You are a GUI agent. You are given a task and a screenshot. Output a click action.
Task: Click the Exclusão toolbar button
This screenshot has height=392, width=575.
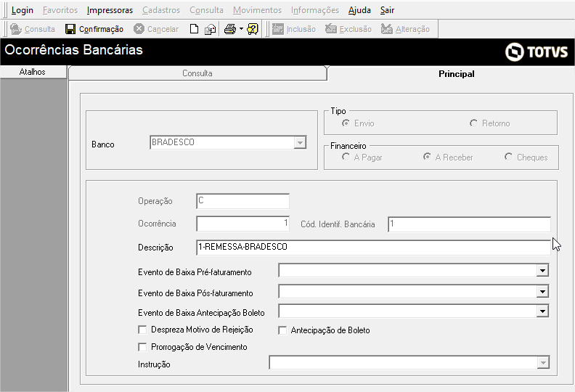348,29
